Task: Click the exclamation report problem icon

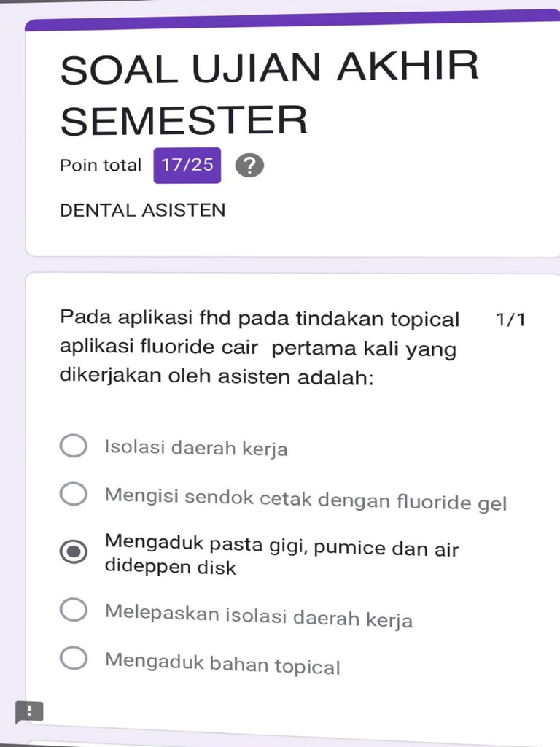Action: coord(29,712)
